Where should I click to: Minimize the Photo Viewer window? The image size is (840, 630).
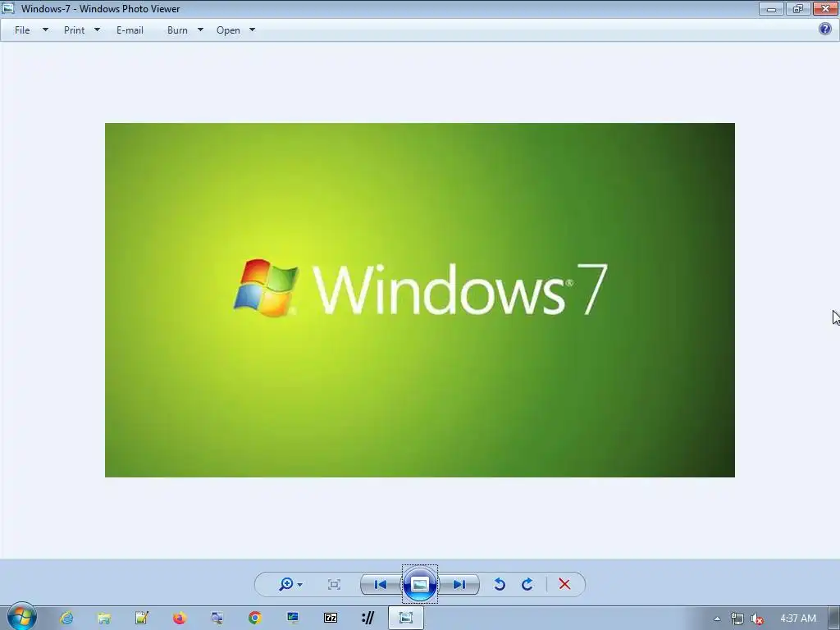point(771,8)
